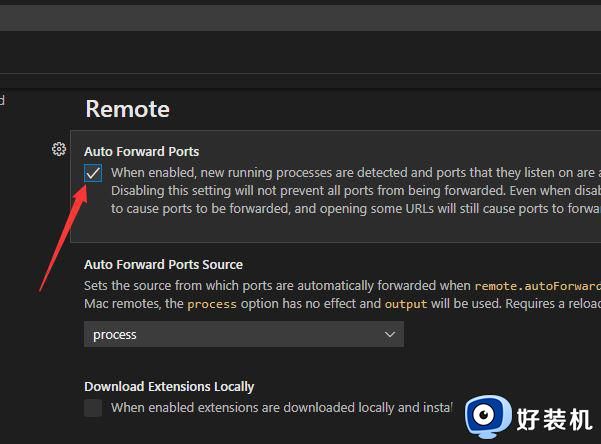
Task: Click the Download Extensions description text
Action: 280,408
